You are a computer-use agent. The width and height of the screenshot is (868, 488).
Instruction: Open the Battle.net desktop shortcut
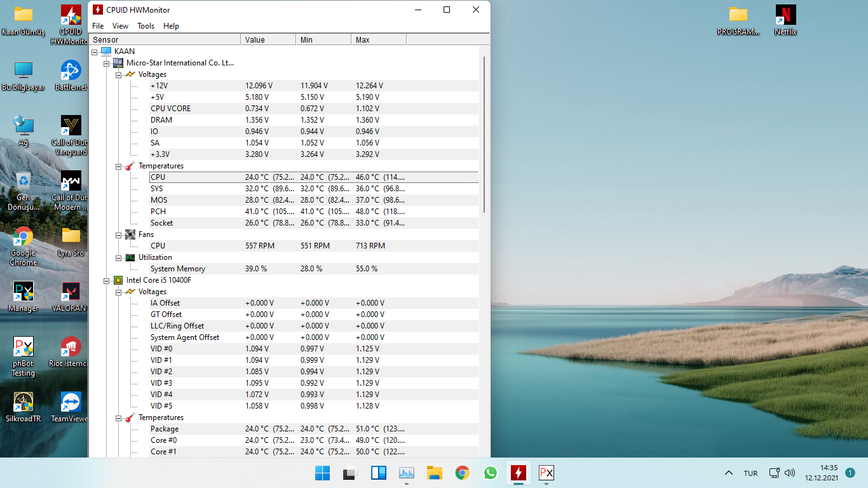pyautogui.click(x=71, y=76)
